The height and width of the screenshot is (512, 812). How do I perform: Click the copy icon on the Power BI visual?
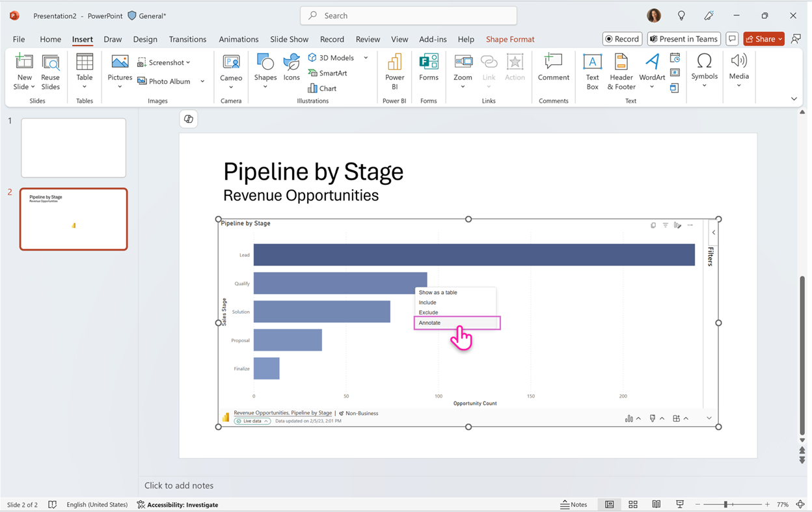pos(653,225)
